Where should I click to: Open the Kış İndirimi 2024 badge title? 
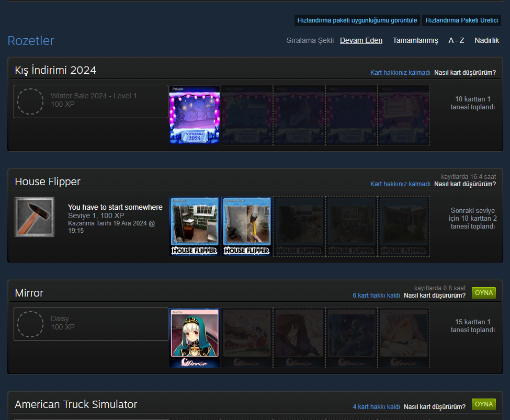click(55, 70)
